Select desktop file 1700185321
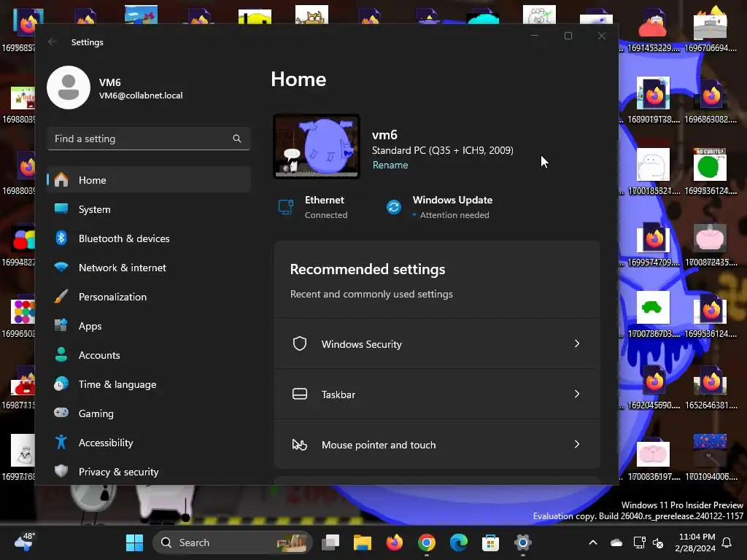 tap(653, 171)
